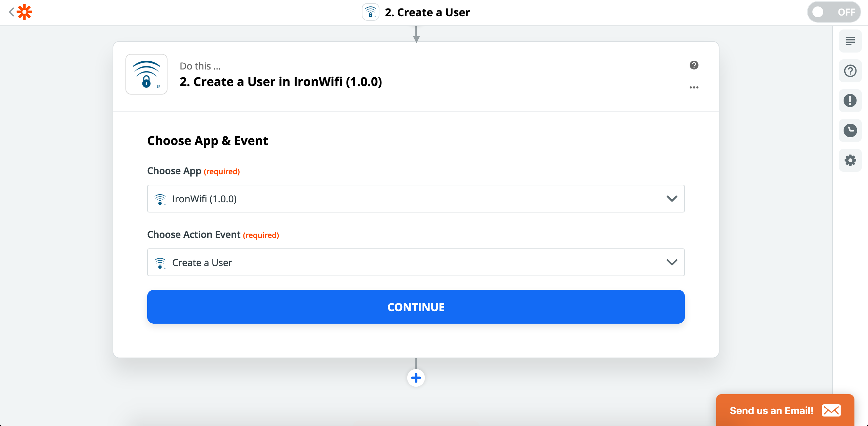Open the step notes panel
The image size is (868, 426).
point(850,41)
